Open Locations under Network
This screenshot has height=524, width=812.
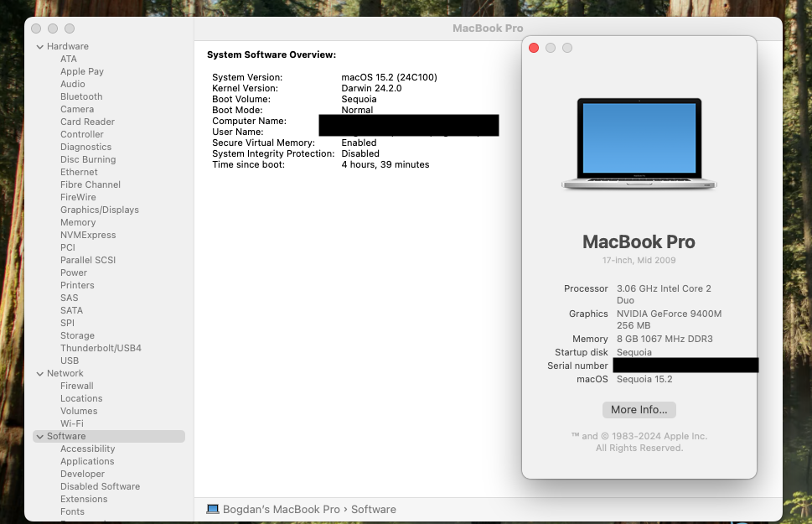[81, 398]
